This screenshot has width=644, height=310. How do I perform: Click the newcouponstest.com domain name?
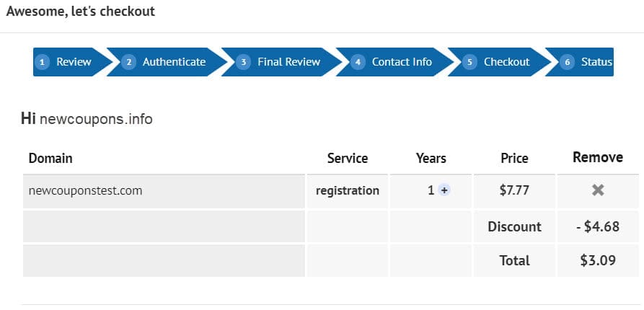click(85, 190)
